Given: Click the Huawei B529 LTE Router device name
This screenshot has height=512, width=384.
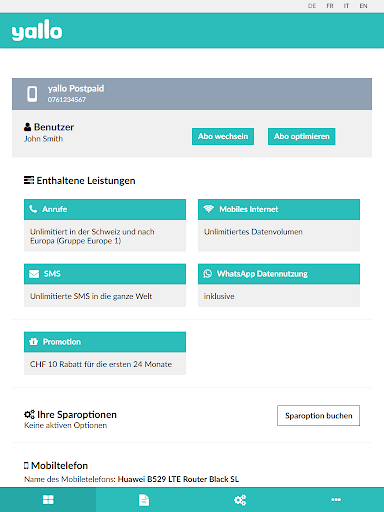Looking at the screenshot, I should pos(178,479).
